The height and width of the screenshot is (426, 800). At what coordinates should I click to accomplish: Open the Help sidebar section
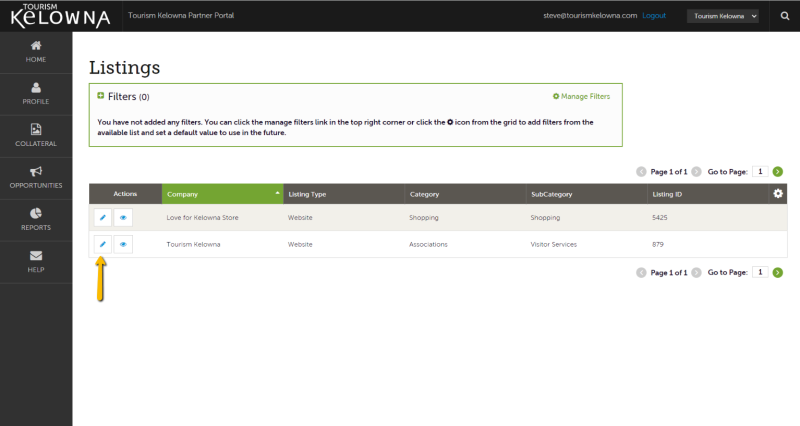click(x=36, y=262)
